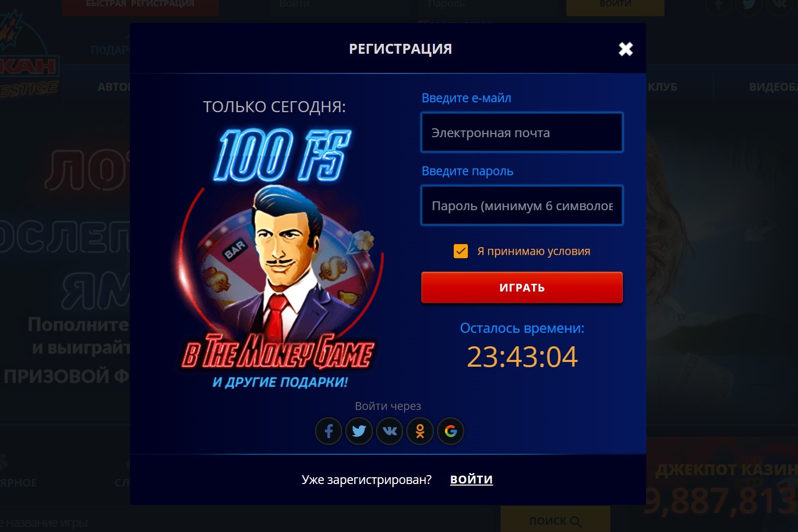Click the countdown timer 23:43:04

click(x=522, y=357)
